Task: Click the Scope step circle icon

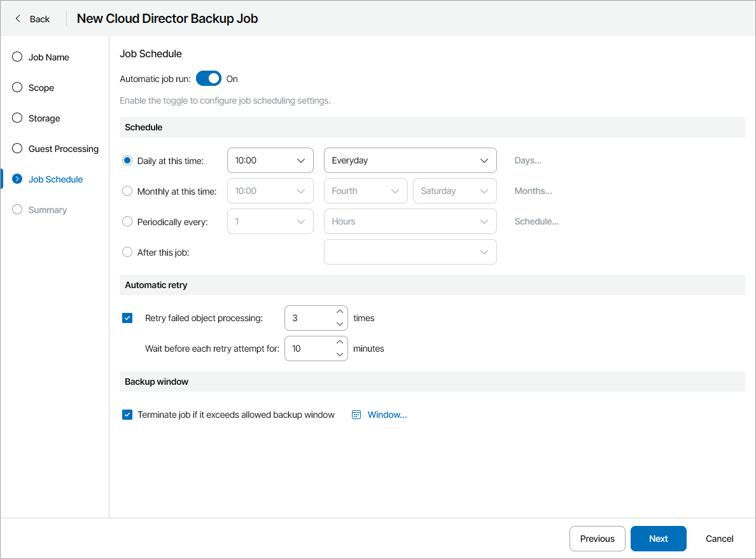Action: tap(17, 87)
